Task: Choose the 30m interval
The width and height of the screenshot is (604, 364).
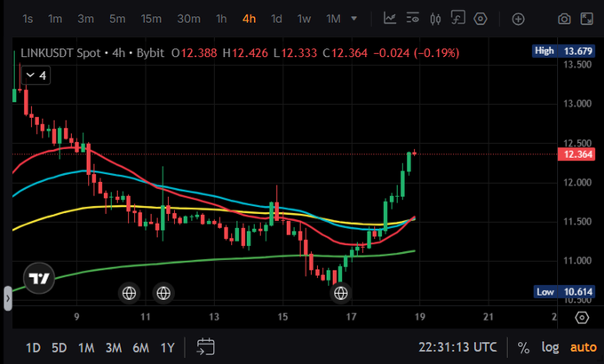Action: point(188,19)
